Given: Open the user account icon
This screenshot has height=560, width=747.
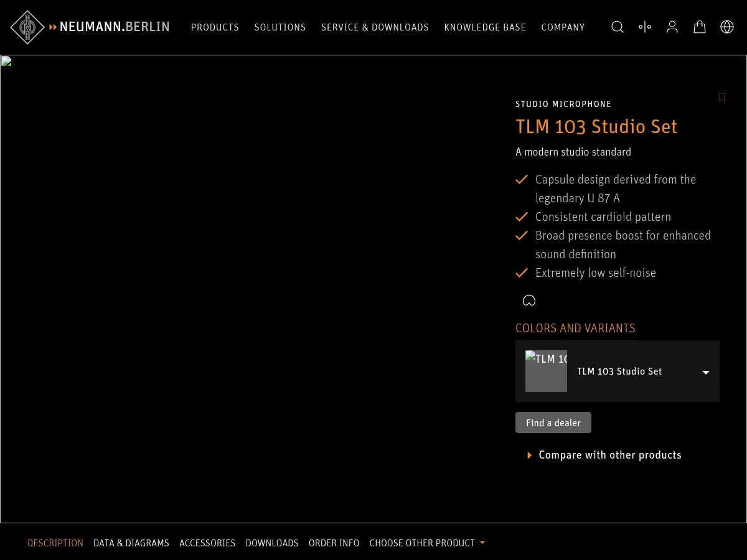Looking at the screenshot, I should pyautogui.click(x=672, y=27).
